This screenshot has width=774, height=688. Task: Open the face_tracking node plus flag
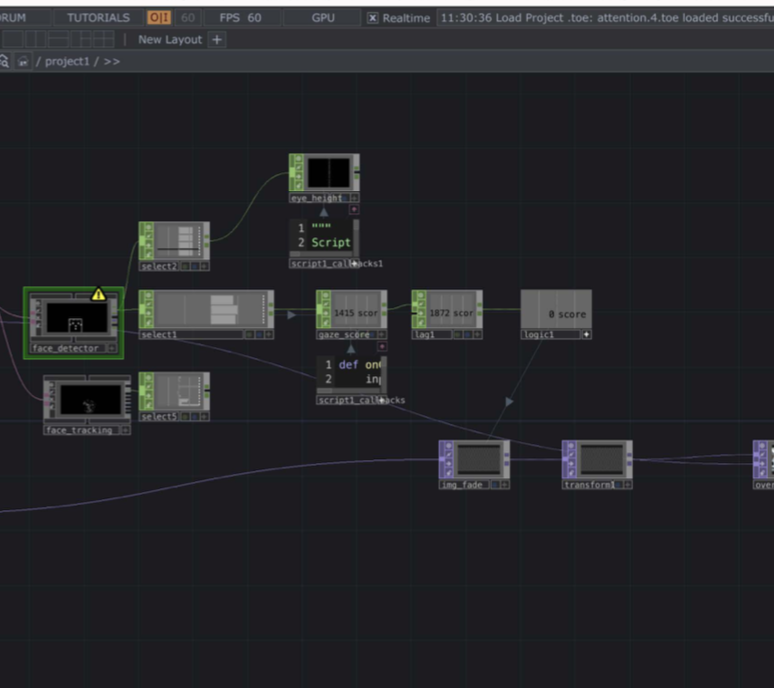pyautogui.click(x=125, y=430)
